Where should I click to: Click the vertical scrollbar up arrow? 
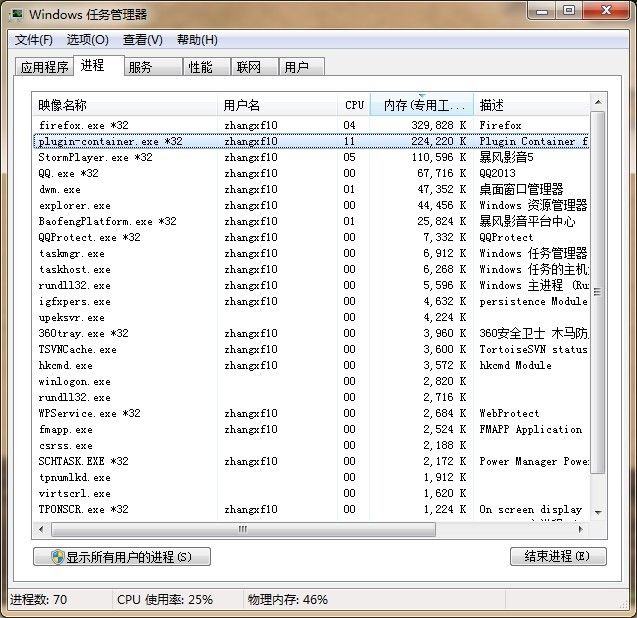point(598,102)
